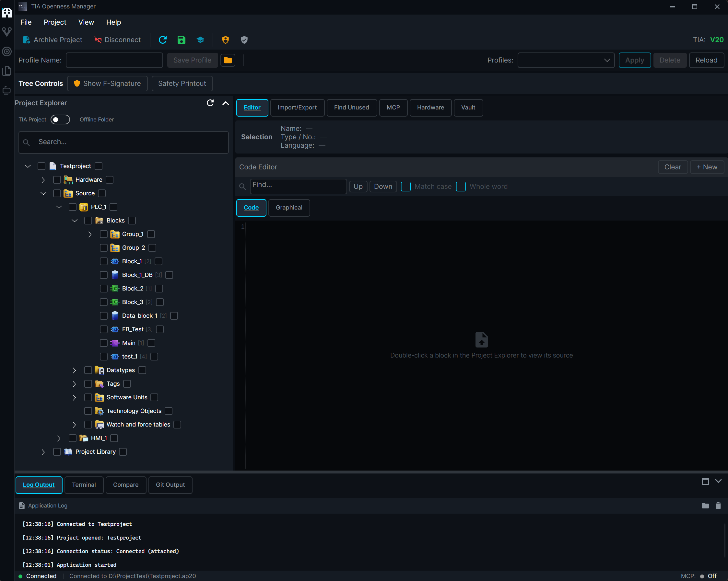
Task: Click the graduation cap icon in toolbar
Action: (x=200, y=40)
